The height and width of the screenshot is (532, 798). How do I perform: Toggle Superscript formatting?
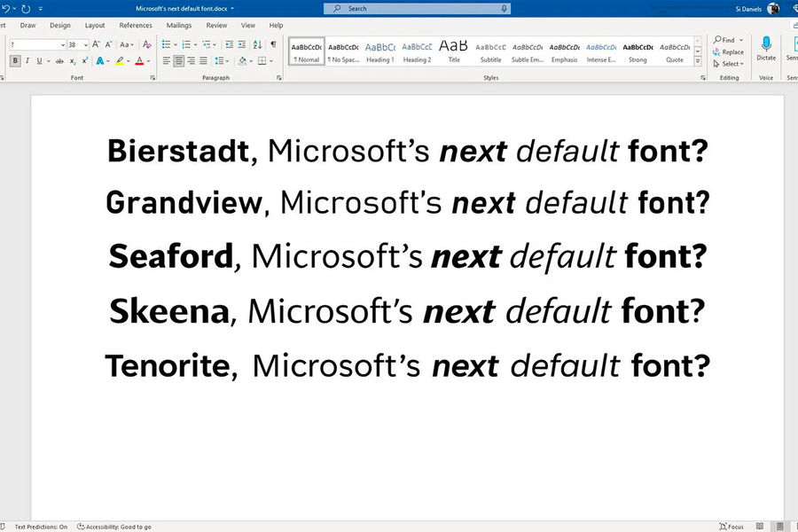click(x=84, y=61)
